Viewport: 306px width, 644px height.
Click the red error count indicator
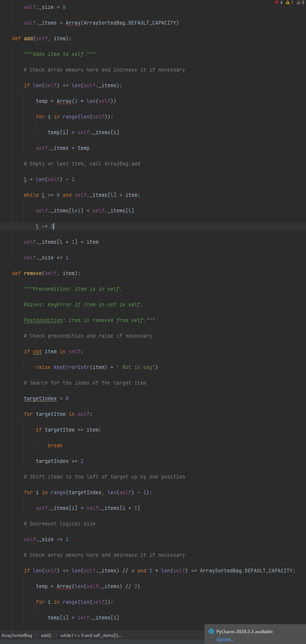[x=279, y=3]
